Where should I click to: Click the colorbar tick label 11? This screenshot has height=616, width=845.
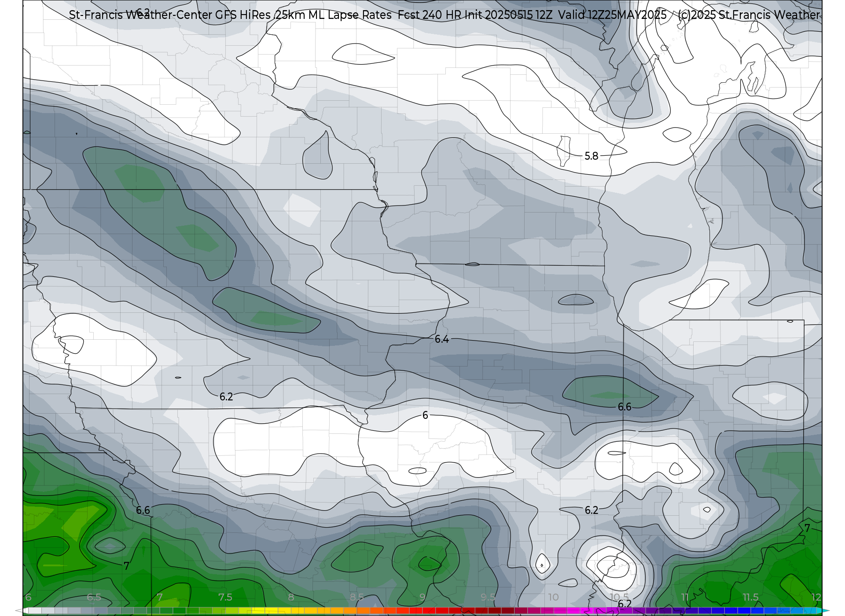685,597
